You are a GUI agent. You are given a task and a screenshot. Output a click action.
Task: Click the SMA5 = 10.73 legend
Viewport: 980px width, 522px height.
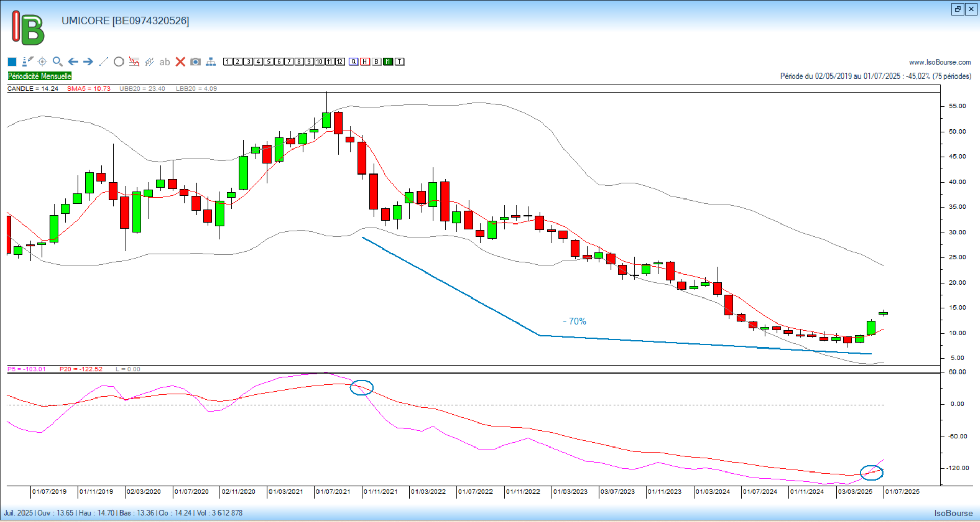[x=89, y=89]
